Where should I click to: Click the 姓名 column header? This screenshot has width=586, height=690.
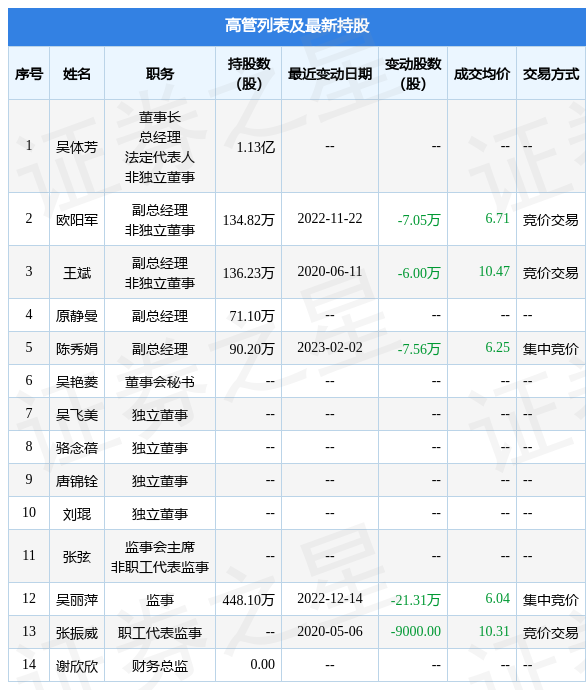tap(77, 73)
